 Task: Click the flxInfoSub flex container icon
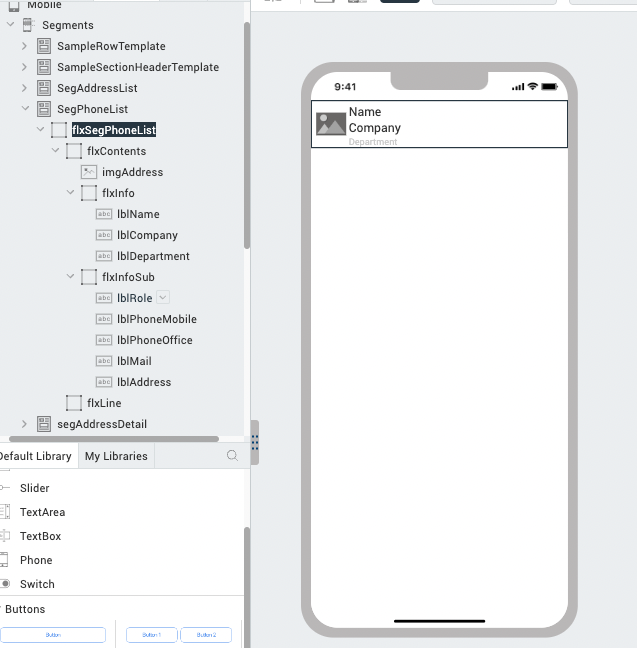click(89, 277)
